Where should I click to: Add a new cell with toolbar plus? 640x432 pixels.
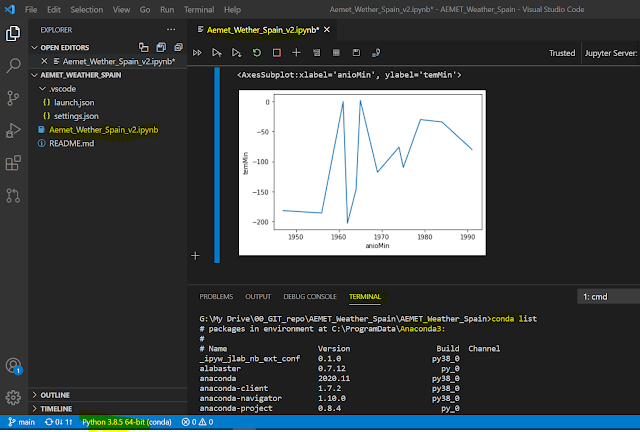[x=296, y=53]
